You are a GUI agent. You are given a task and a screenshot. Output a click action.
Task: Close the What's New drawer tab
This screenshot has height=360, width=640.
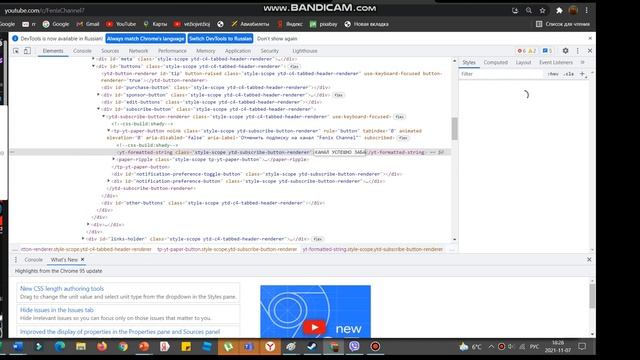click(82, 260)
